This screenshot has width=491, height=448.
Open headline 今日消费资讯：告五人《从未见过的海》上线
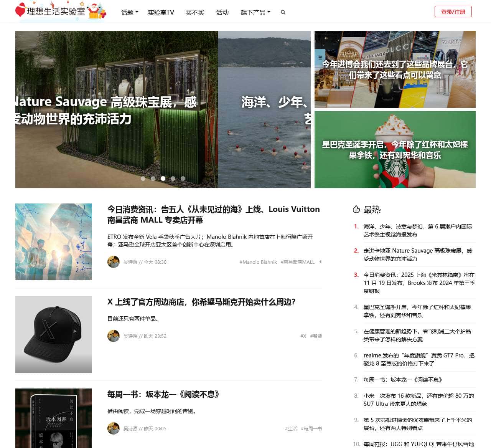(214, 215)
